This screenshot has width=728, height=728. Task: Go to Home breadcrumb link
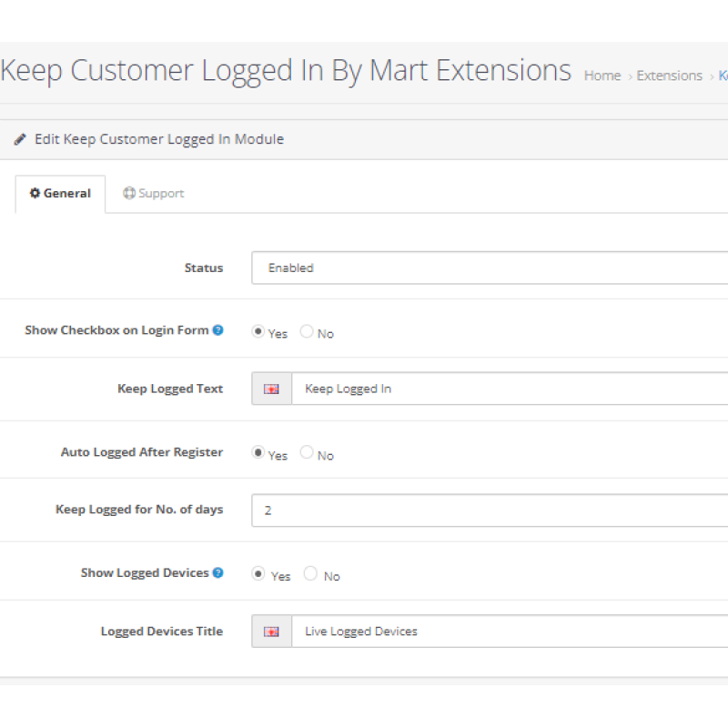pyautogui.click(x=602, y=76)
